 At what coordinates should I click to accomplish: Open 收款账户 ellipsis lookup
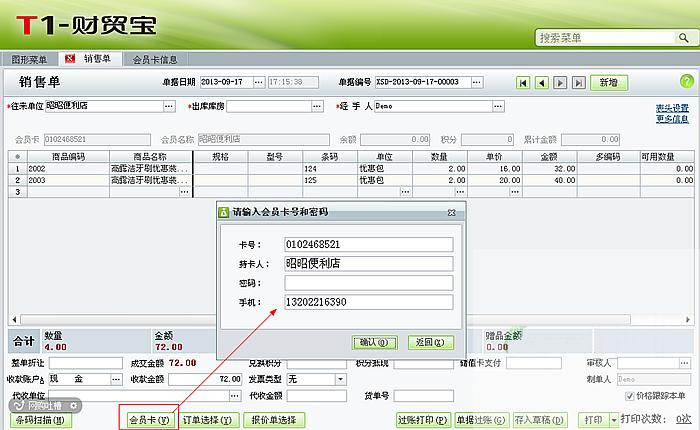116,379
